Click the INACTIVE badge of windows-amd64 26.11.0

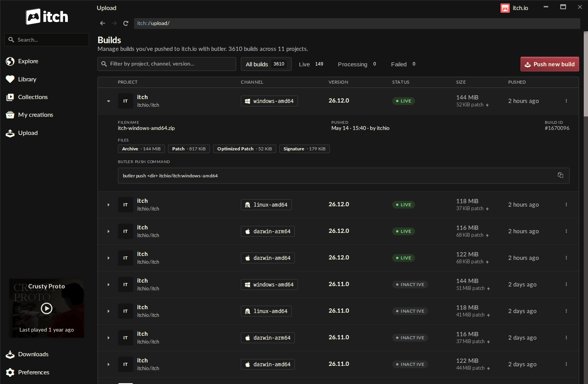coord(410,285)
